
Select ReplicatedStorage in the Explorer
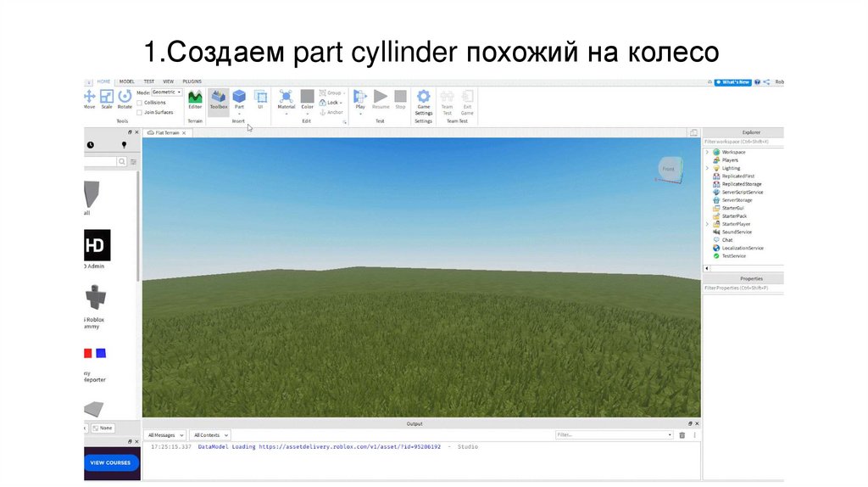coord(741,184)
